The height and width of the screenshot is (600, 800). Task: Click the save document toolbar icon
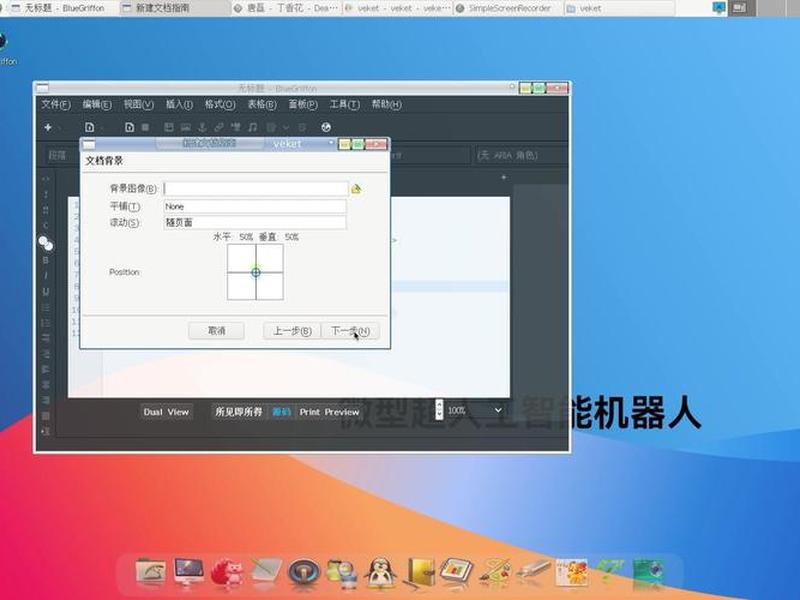click(129, 127)
